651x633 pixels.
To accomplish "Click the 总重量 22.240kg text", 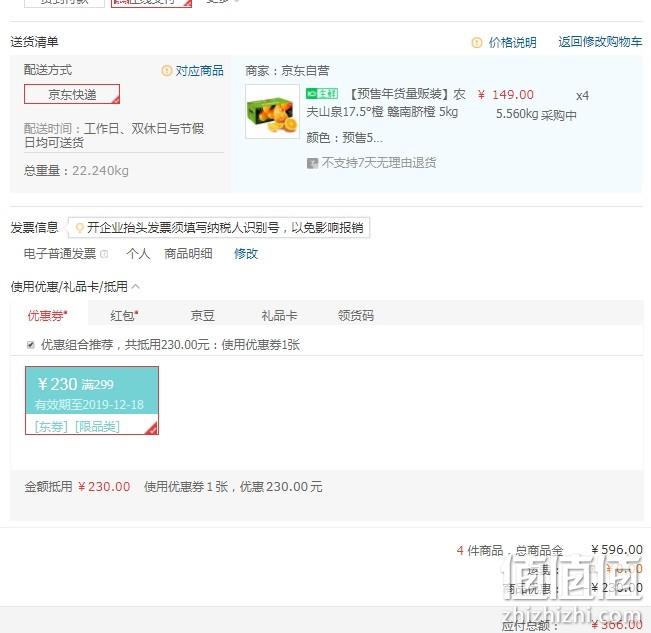I will [76, 171].
